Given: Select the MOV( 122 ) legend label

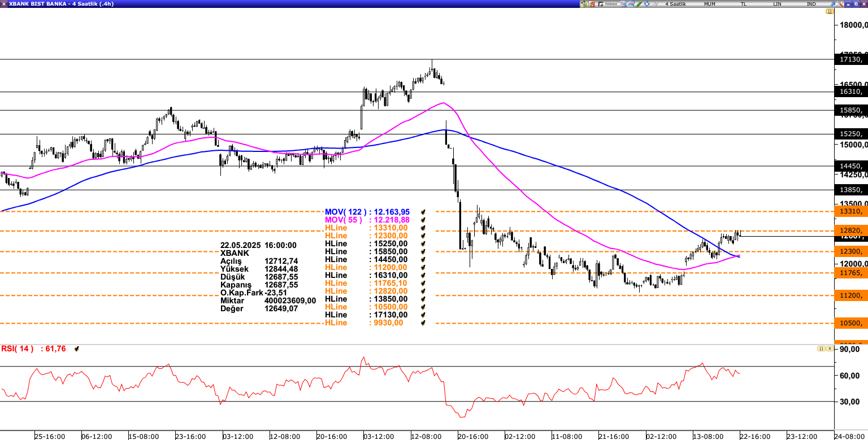Looking at the screenshot, I should [x=346, y=212].
